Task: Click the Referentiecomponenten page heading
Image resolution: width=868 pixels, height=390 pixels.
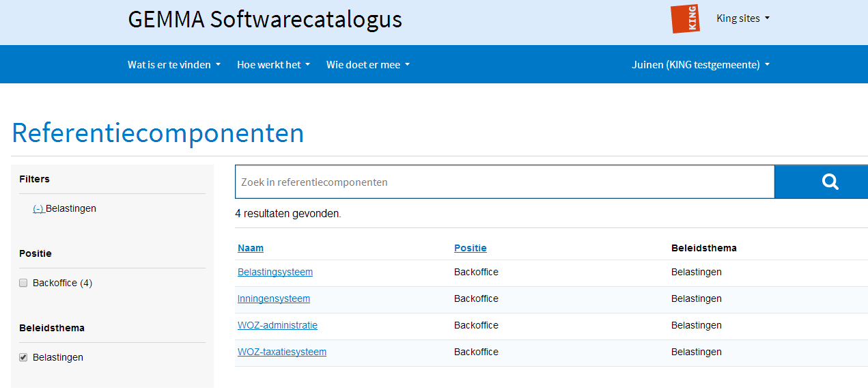Action: click(x=158, y=133)
